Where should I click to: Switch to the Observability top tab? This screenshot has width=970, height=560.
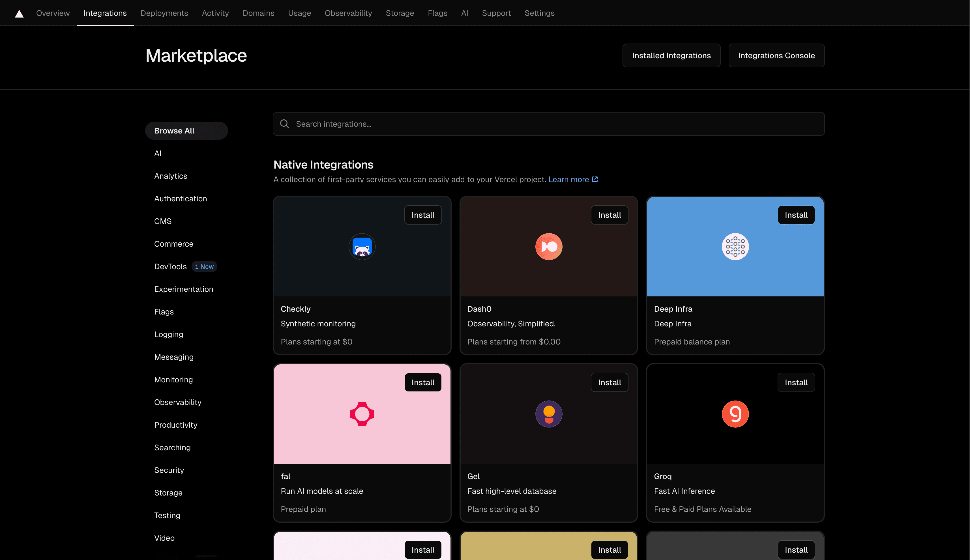(x=348, y=13)
